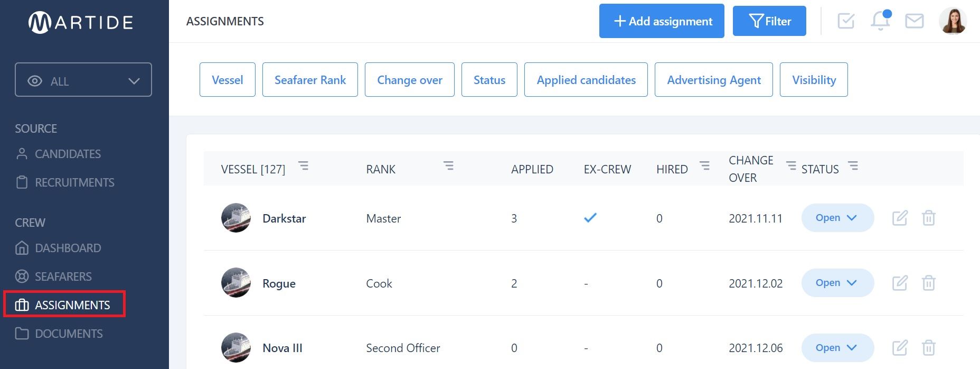980x369 pixels.
Task: Change Nova III status Open dropdown
Action: click(x=837, y=348)
